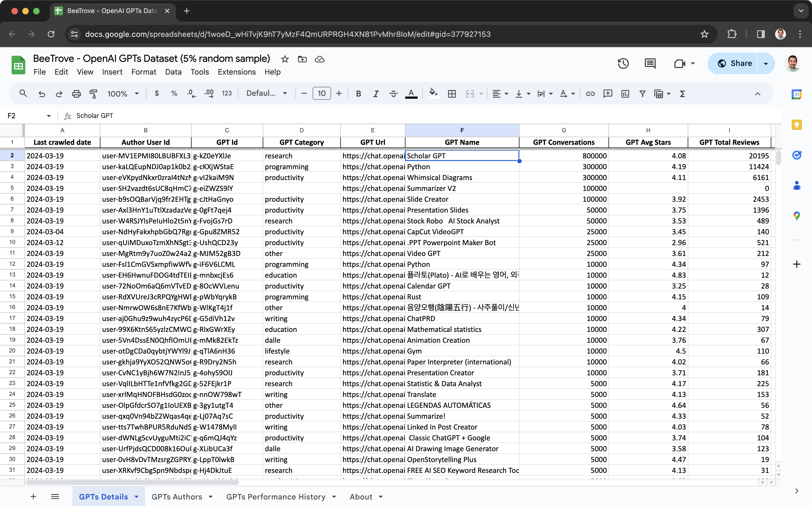Open version history clock icon
This screenshot has height=506, width=812.
(623, 63)
